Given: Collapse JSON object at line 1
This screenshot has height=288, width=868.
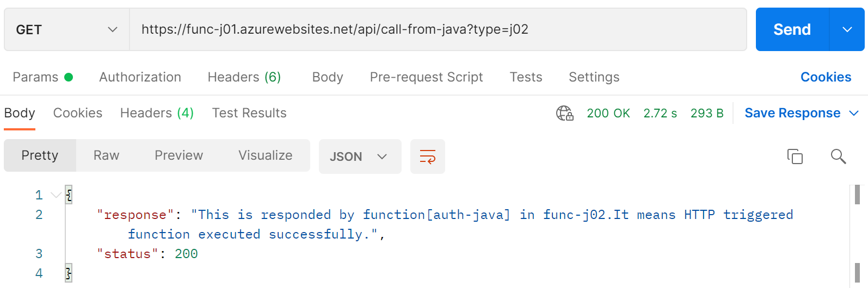Looking at the screenshot, I should pos(56,195).
